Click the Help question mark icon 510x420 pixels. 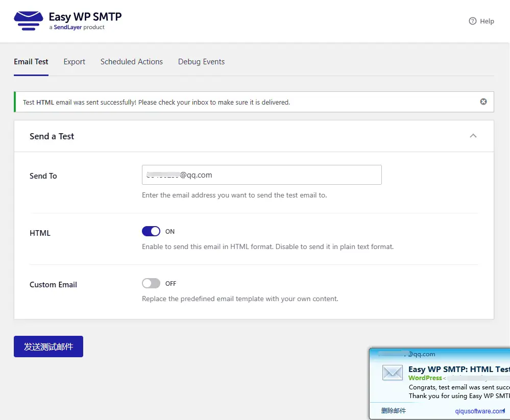click(472, 21)
